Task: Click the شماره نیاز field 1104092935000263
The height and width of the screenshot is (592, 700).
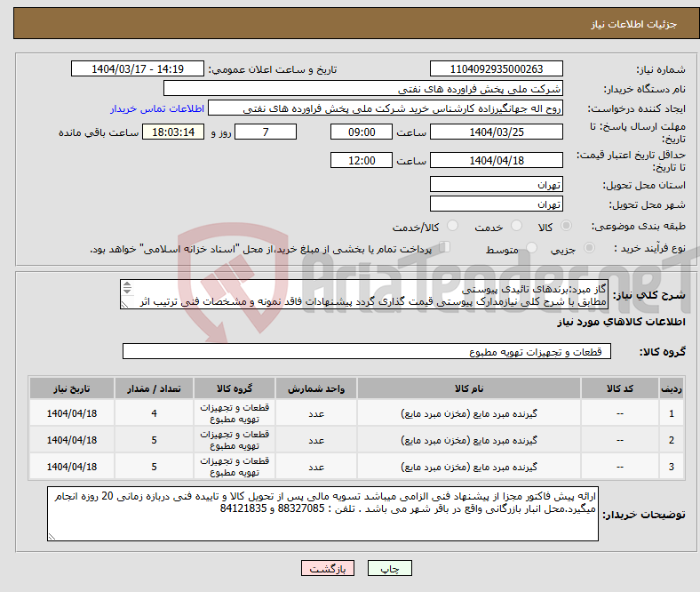Action: tap(497, 68)
